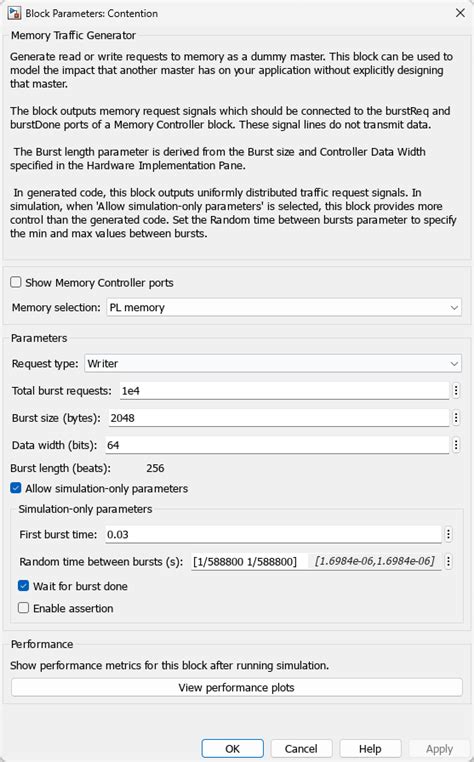Expand the Memory selection dropdown
Viewport: 474px width, 762px height.
[x=284, y=308]
